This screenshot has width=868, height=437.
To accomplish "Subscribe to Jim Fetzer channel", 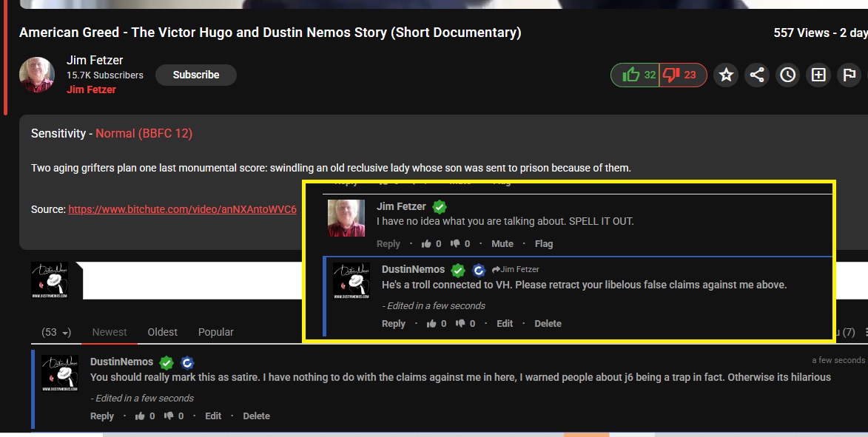I will coord(195,75).
